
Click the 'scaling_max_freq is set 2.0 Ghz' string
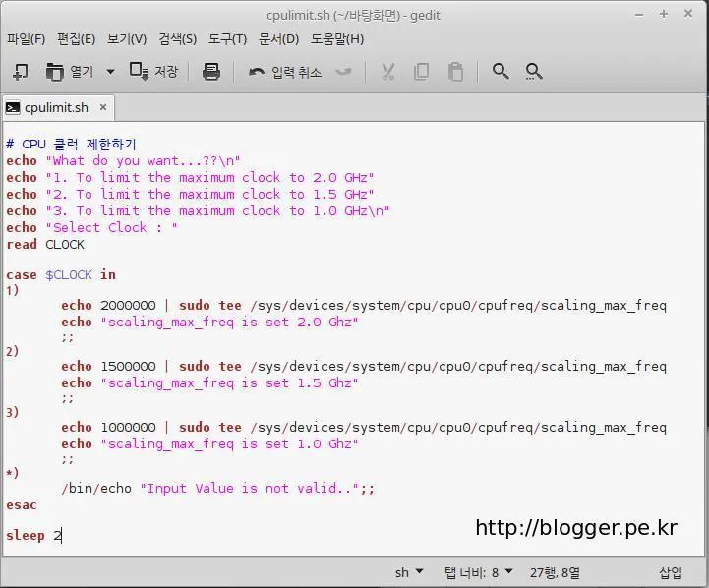pyautogui.click(x=230, y=323)
